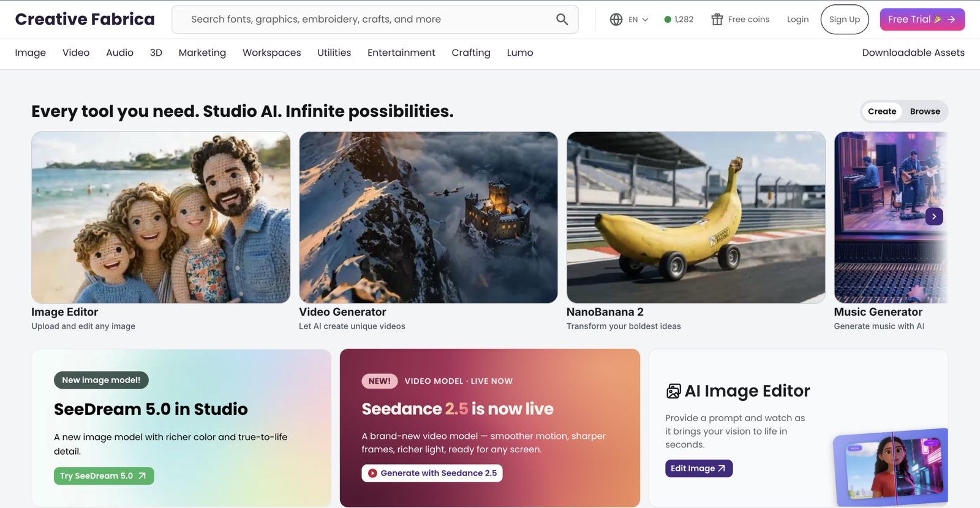The width and height of the screenshot is (980, 508).
Task: Click the 1,282 coin count
Action: 684,20
